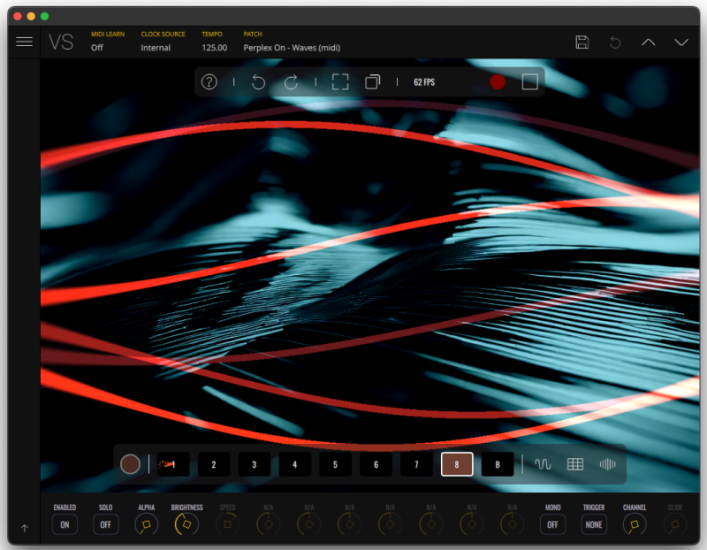The width and height of the screenshot is (707, 550).
Task: Click the redo arrow in visualizer toolbar
Action: pyautogui.click(x=291, y=82)
